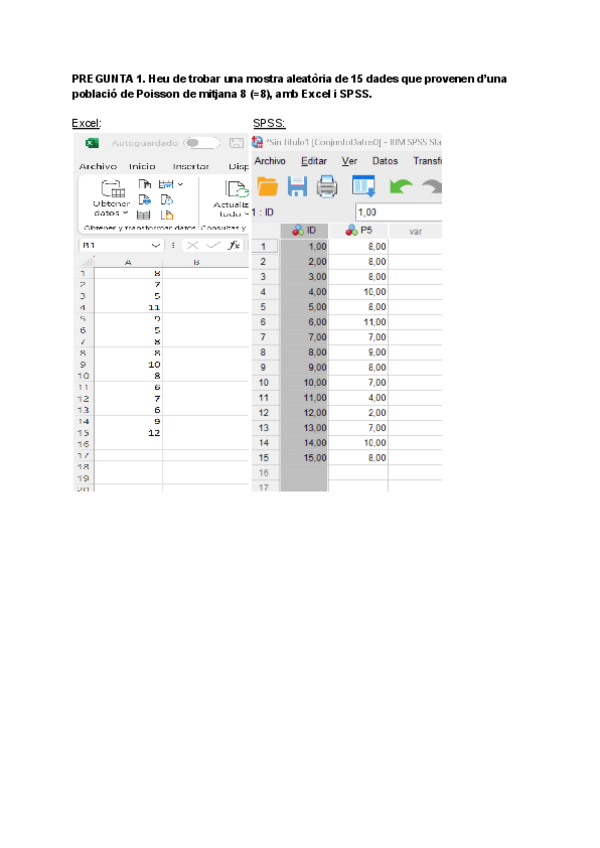Screen dimensions: 600x848
Task: Select Excel row header 16
Action: (83, 444)
